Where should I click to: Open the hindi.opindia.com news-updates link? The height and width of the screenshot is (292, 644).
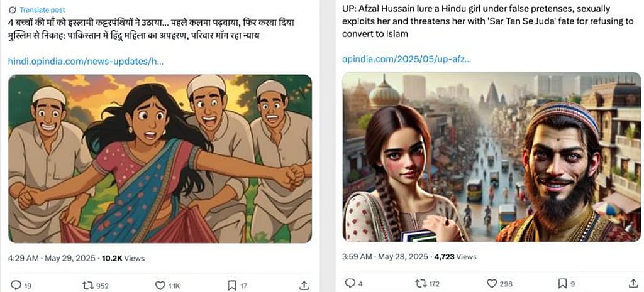click(86, 62)
